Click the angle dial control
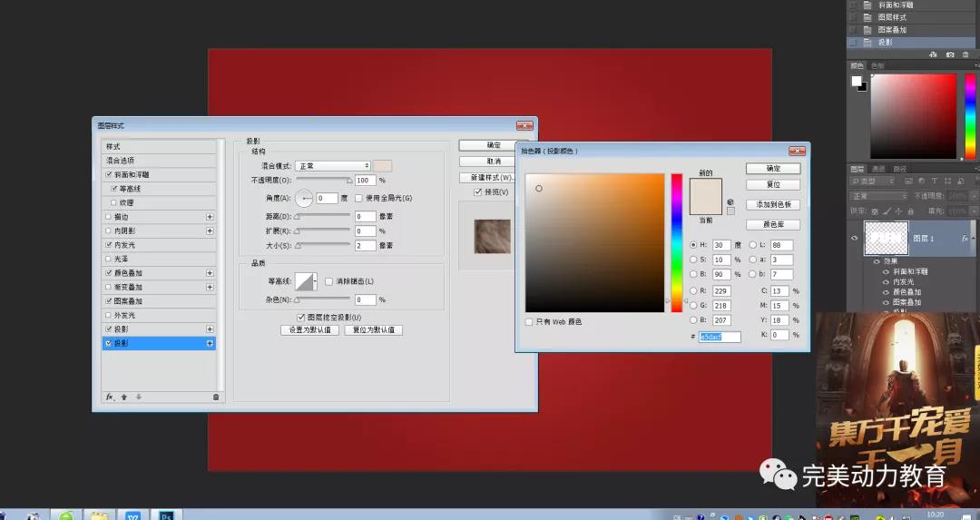 (x=304, y=198)
